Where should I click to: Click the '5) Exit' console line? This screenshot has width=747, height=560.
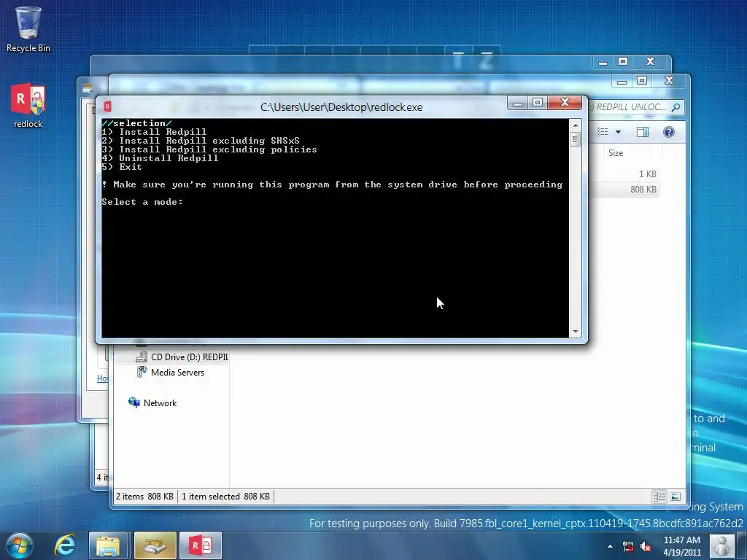pos(122,167)
